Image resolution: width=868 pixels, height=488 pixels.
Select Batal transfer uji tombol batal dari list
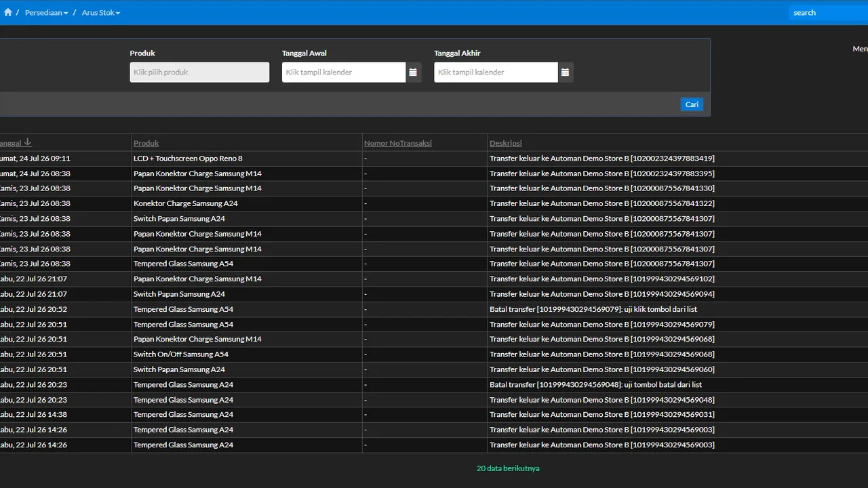(595, 384)
